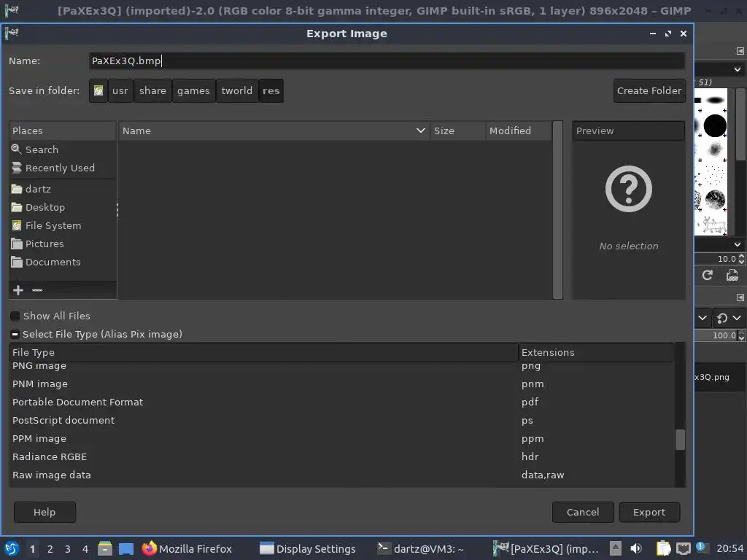Click the show desktop icon in taskbar
The height and width of the screenshot is (560, 747).
[x=125, y=548]
